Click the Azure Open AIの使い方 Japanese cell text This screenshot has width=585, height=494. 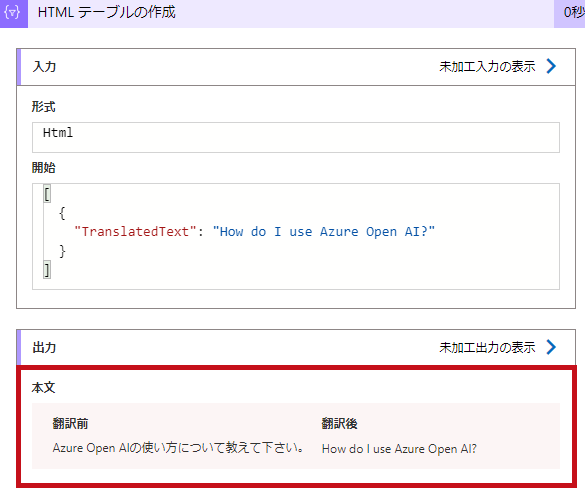coord(178,448)
